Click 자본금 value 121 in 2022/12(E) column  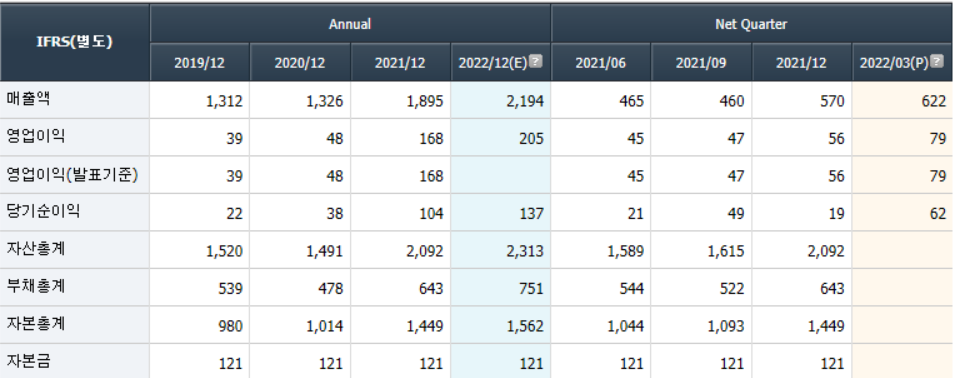click(x=532, y=364)
